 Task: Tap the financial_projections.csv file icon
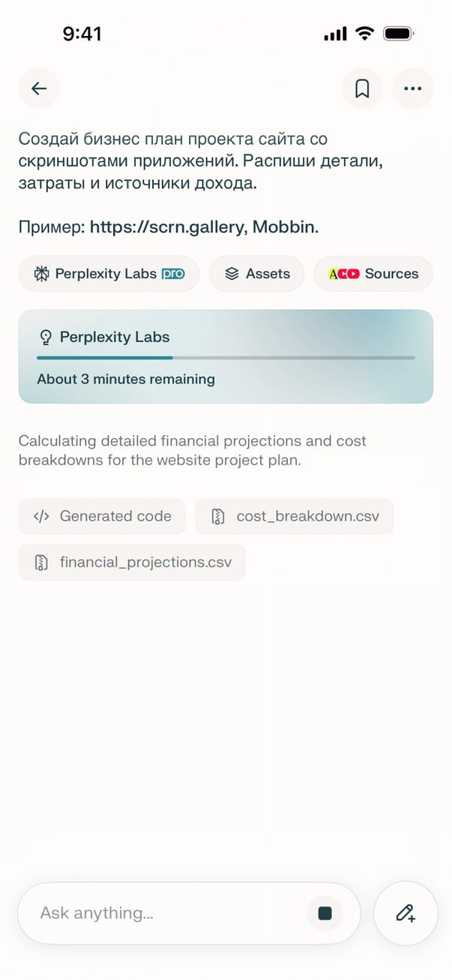tap(41, 562)
